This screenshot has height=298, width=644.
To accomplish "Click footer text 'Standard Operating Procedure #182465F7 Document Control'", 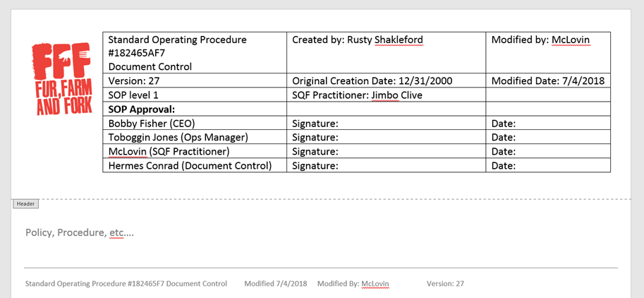I will coord(126,284).
